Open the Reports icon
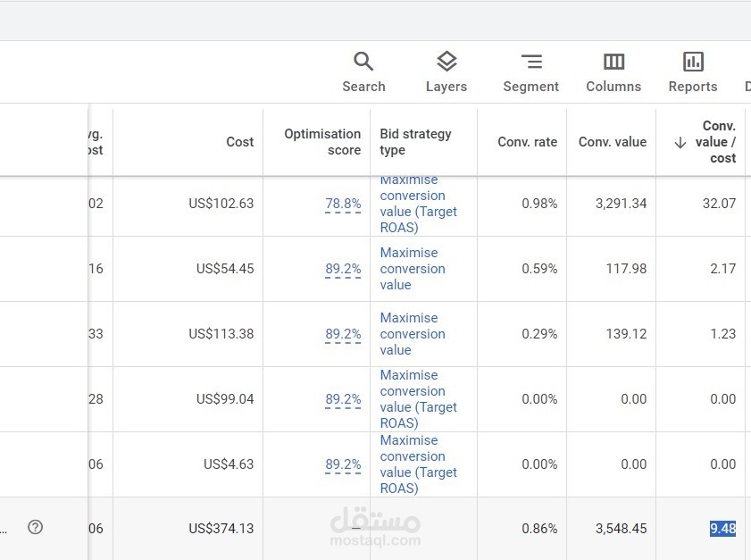Image resolution: width=751 pixels, height=560 pixels. pyautogui.click(x=693, y=62)
